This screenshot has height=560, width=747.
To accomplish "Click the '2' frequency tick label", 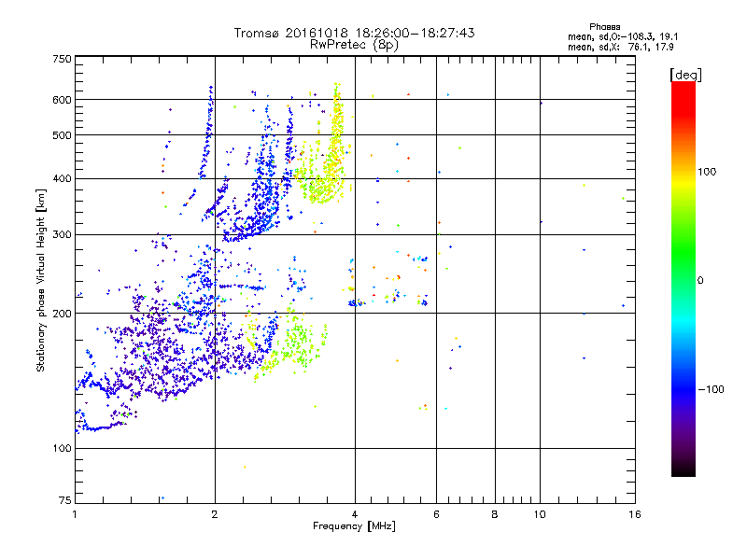I will 215,514.
